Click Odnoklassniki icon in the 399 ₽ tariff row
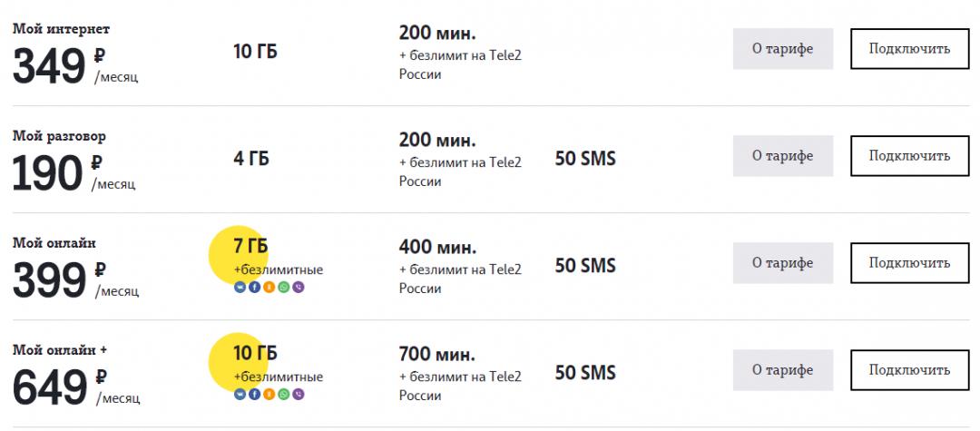The height and width of the screenshot is (431, 980). coord(269,288)
